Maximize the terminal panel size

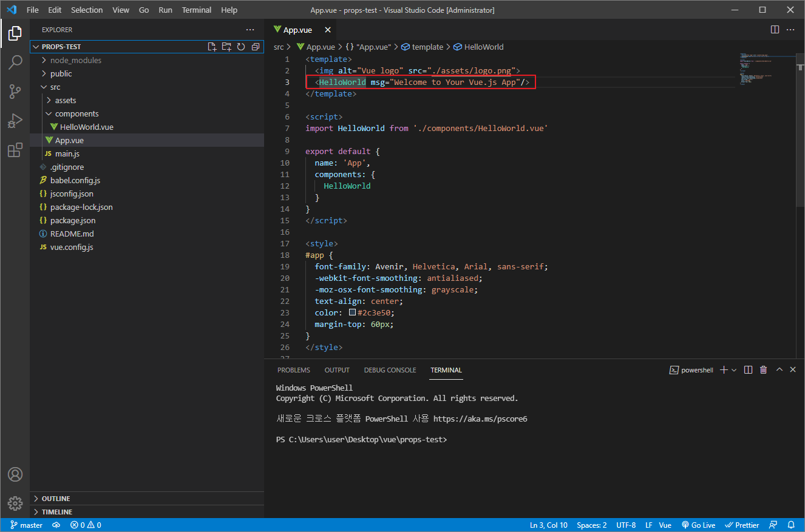pos(780,370)
